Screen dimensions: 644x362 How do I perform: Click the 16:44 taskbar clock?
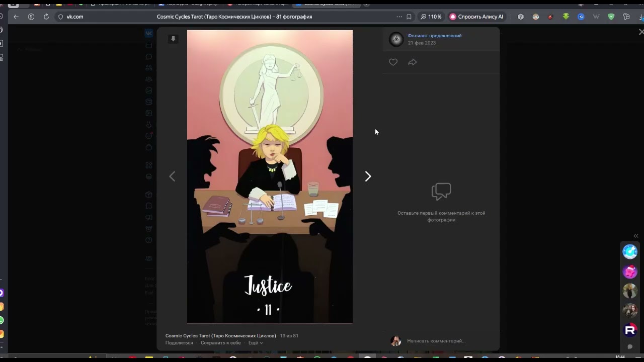click(620, 357)
